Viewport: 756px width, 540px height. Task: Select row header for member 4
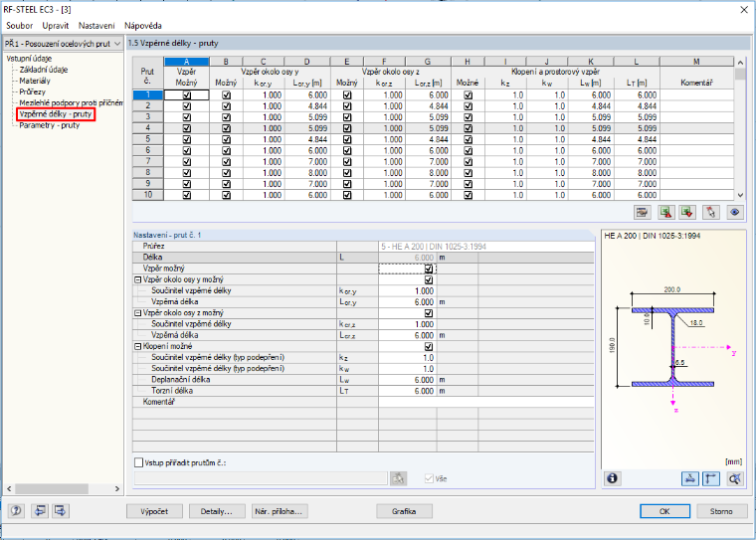(148, 128)
